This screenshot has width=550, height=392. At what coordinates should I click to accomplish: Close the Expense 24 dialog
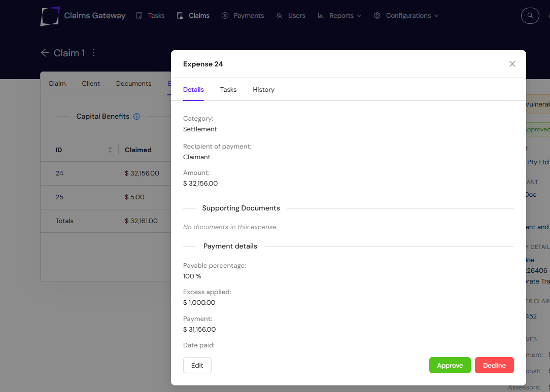512,64
